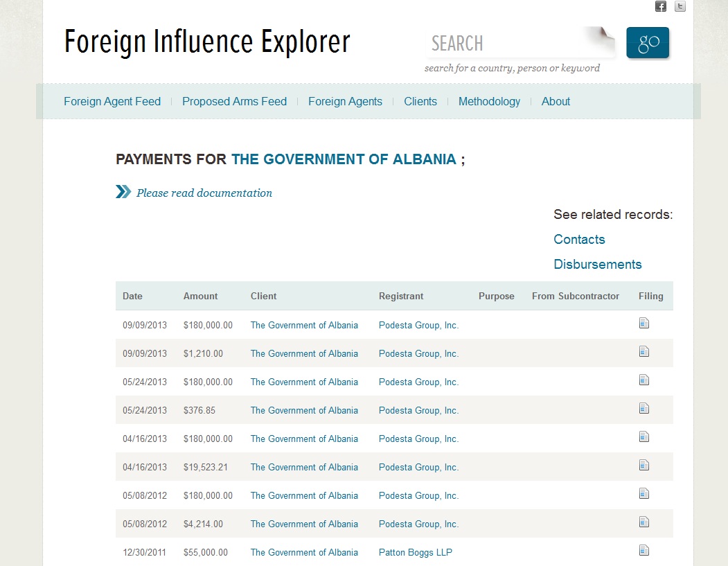This screenshot has width=728, height=566.
Task: Open filing document for $1,210.00 payment
Action: (x=644, y=352)
